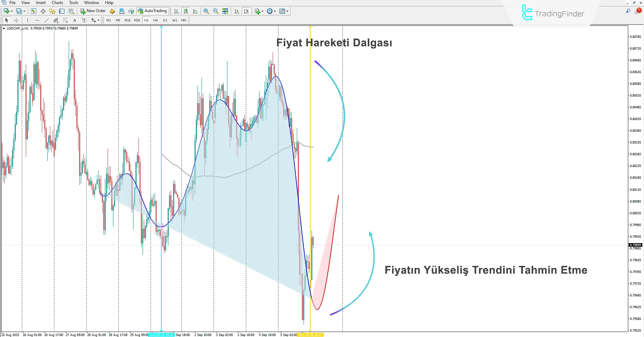Open the Insert menu
This screenshot has height=337, width=644.
[x=41, y=3]
